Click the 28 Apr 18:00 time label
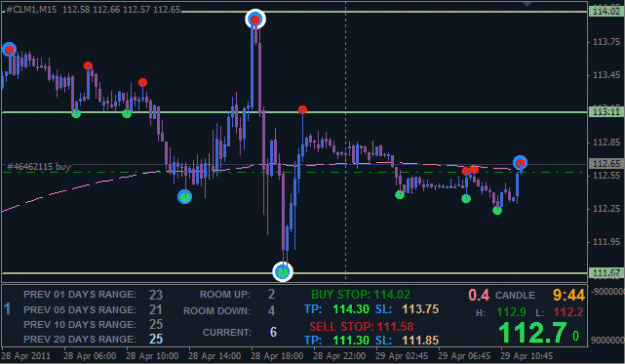Image resolution: width=625 pixels, height=364 pixels. pos(277,356)
